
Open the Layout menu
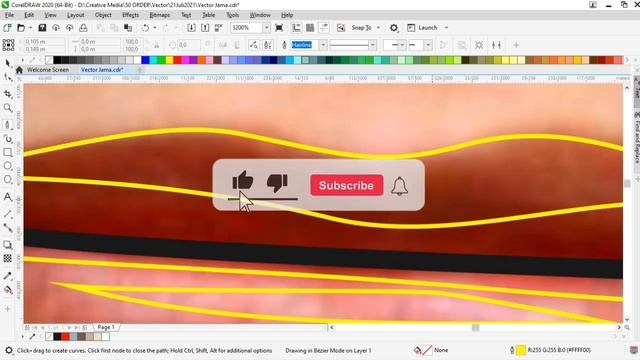point(76,15)
